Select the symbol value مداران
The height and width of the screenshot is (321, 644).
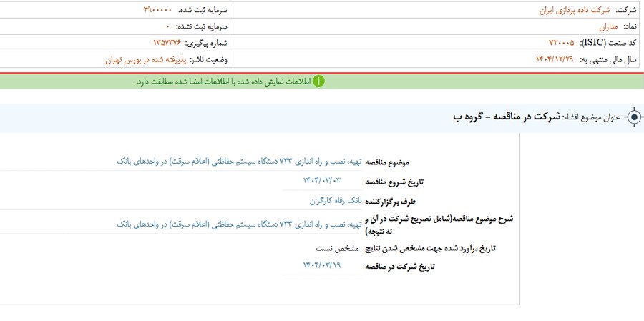coord(609,26)
